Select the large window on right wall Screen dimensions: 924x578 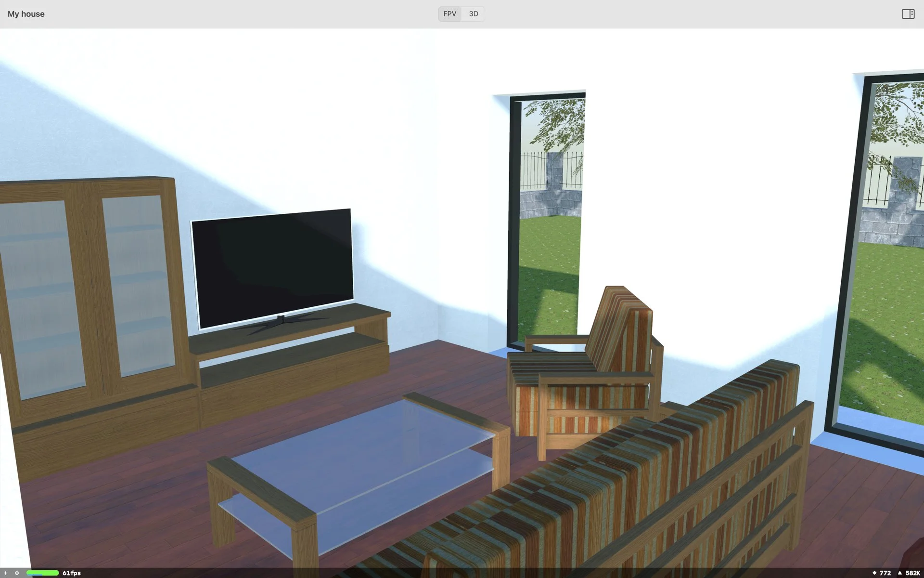pyautogui.click(x=890, y=265)
